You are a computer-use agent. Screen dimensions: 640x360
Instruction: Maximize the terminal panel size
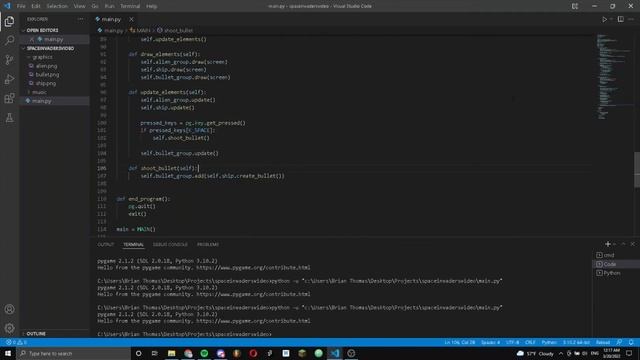coord(623,244)
